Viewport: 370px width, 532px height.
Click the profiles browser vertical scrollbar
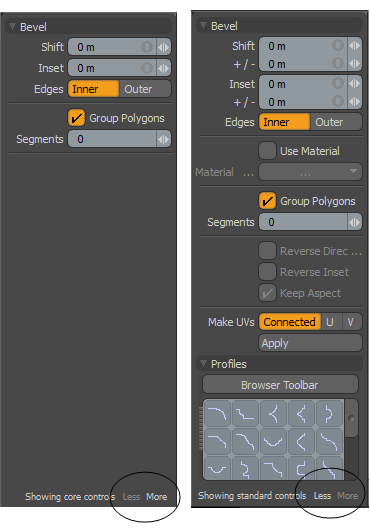(351, 439)
